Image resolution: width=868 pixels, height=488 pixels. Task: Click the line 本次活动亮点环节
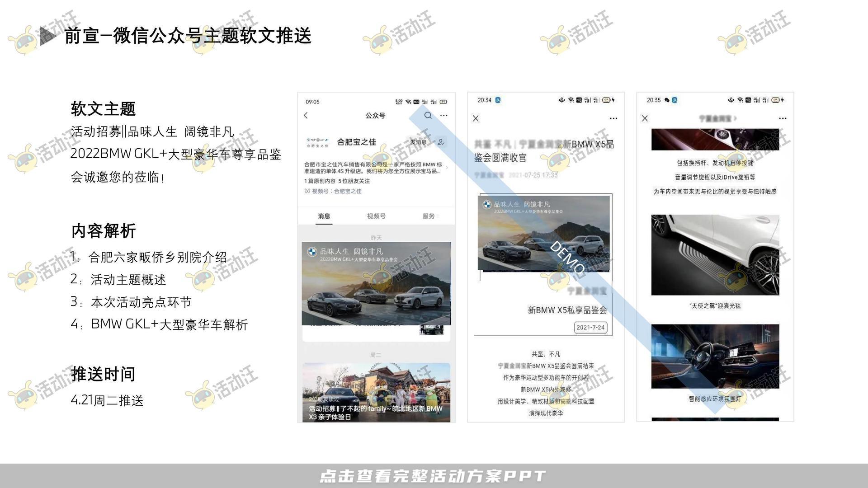point(141,302)
